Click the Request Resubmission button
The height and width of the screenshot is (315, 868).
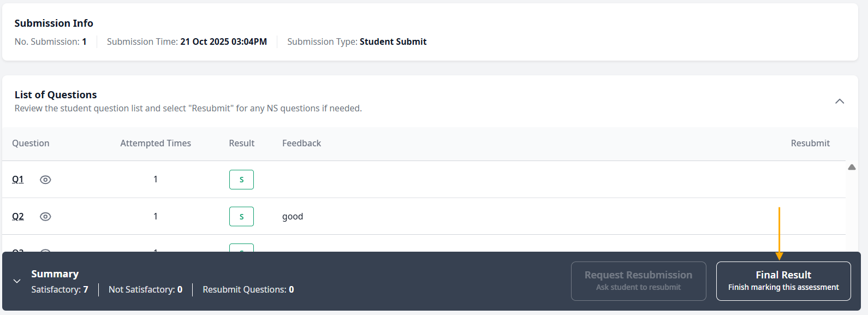point(638,281)
